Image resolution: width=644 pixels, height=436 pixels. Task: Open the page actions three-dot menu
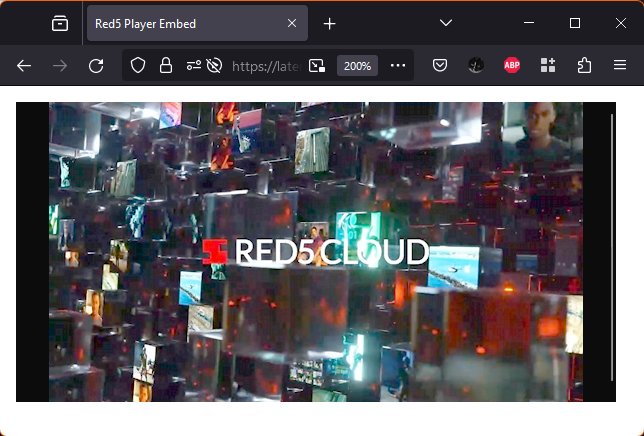coord(398,65)
